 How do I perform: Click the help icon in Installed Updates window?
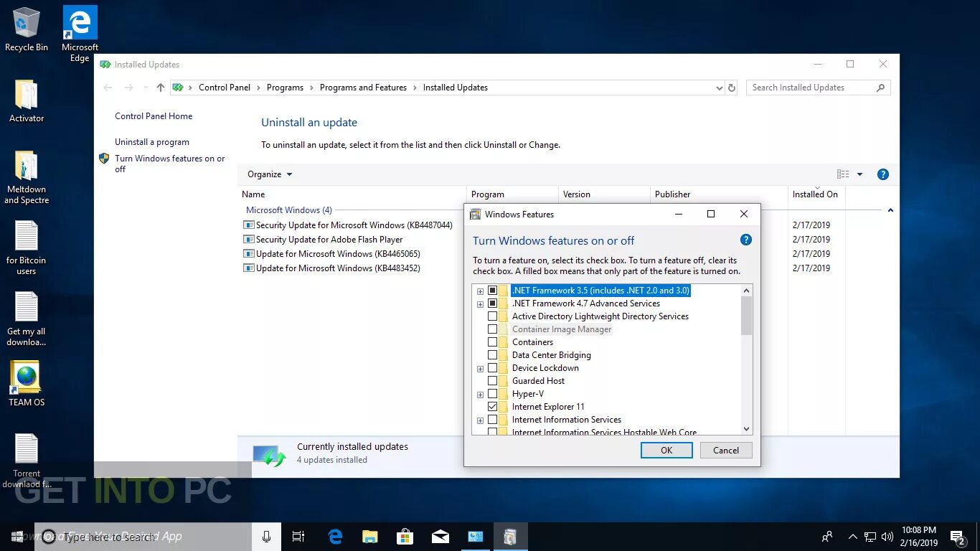(x=883, y=174)
